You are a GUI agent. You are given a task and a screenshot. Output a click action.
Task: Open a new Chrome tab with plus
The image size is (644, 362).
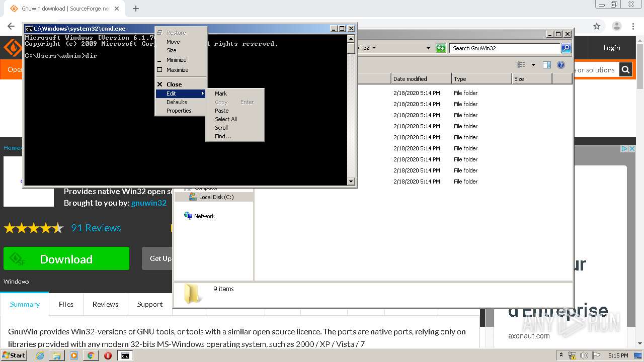pyautogui.click(x=135, y=9)
